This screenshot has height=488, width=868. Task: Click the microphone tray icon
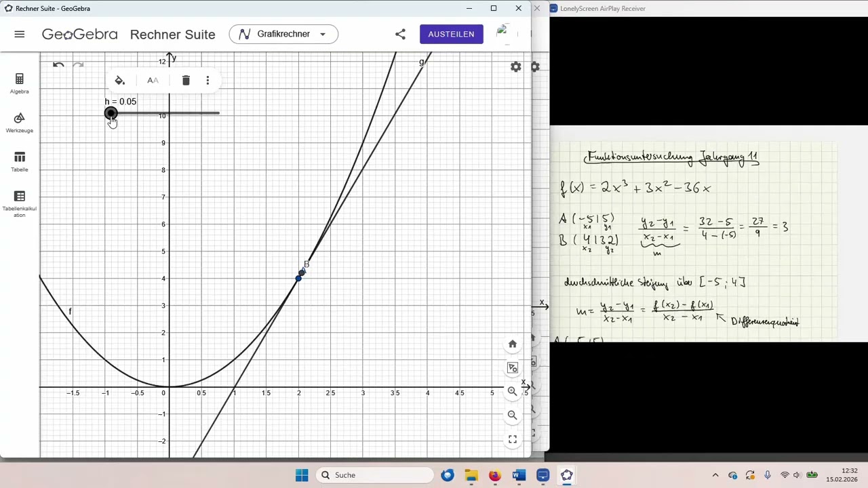767,475
